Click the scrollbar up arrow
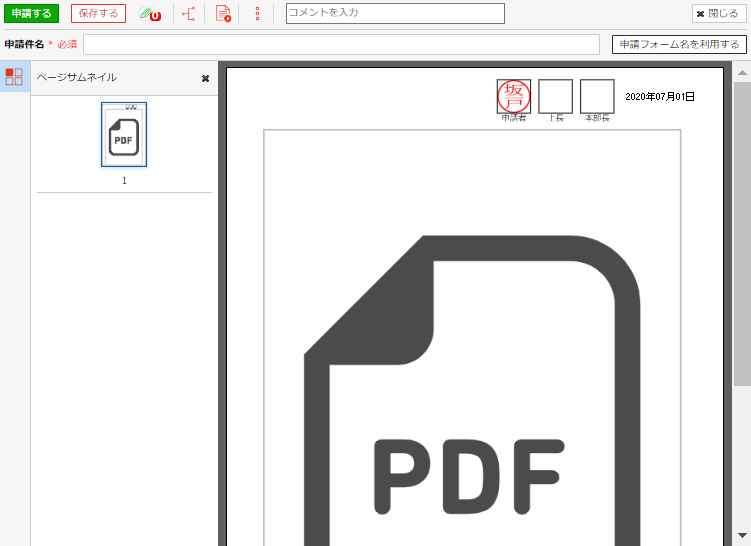This screenshot has height=546, width=751. [741, 69]
